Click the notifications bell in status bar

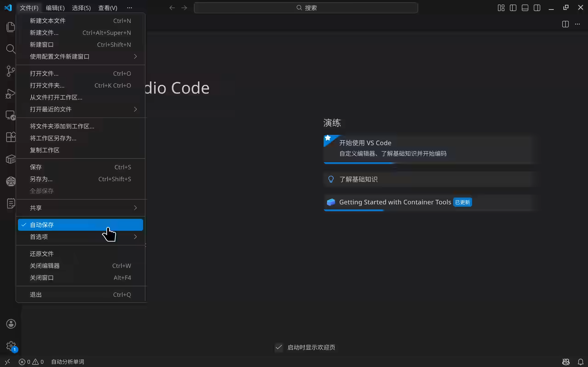[x=580, y=362]
